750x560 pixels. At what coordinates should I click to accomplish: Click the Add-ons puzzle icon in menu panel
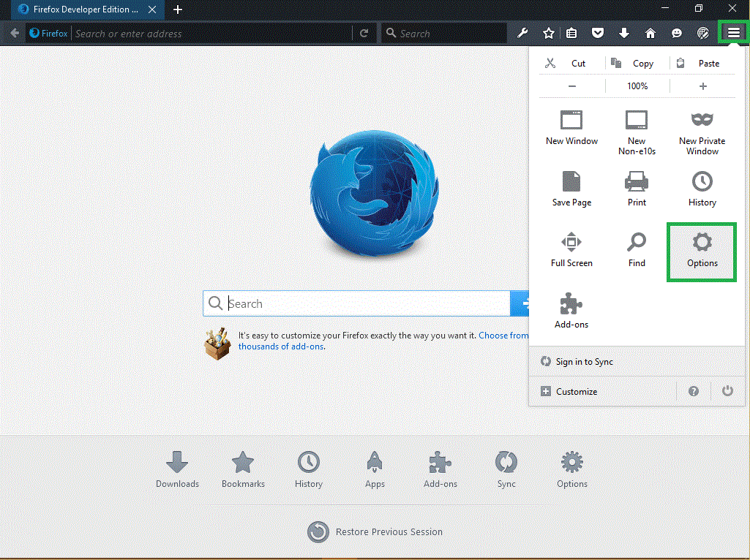[x=571, y=311]
